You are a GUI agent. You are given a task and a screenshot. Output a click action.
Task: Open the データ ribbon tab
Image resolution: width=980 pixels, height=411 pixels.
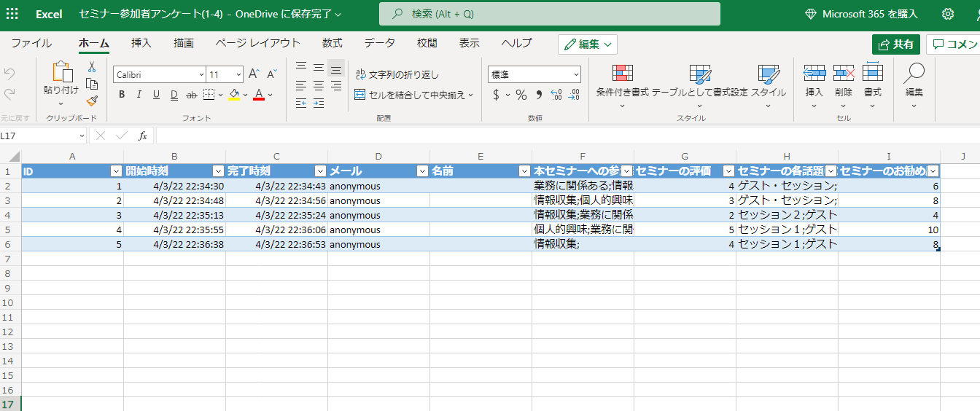[379, 43]
